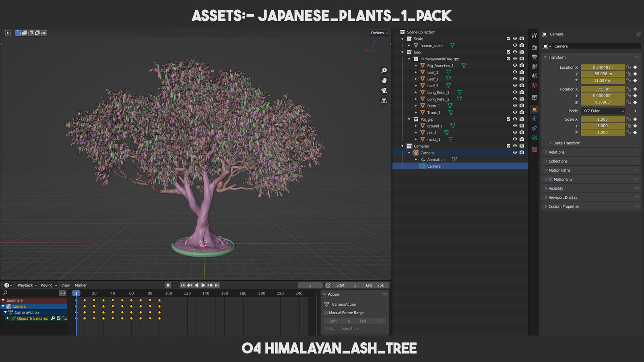Enable the Manual Frame Range checkbox
The height and width of the screenshot is (362, 644).
(x=326, y=313)
